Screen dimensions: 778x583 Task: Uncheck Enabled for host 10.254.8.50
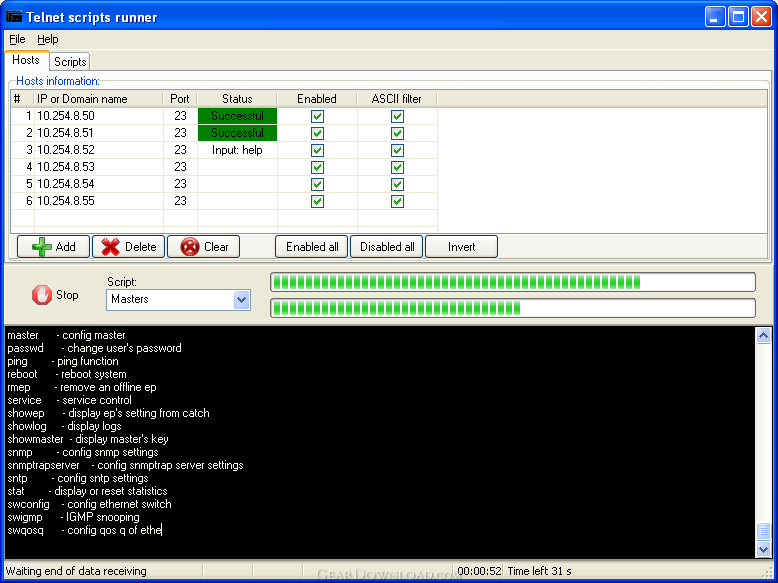(317, 116)
